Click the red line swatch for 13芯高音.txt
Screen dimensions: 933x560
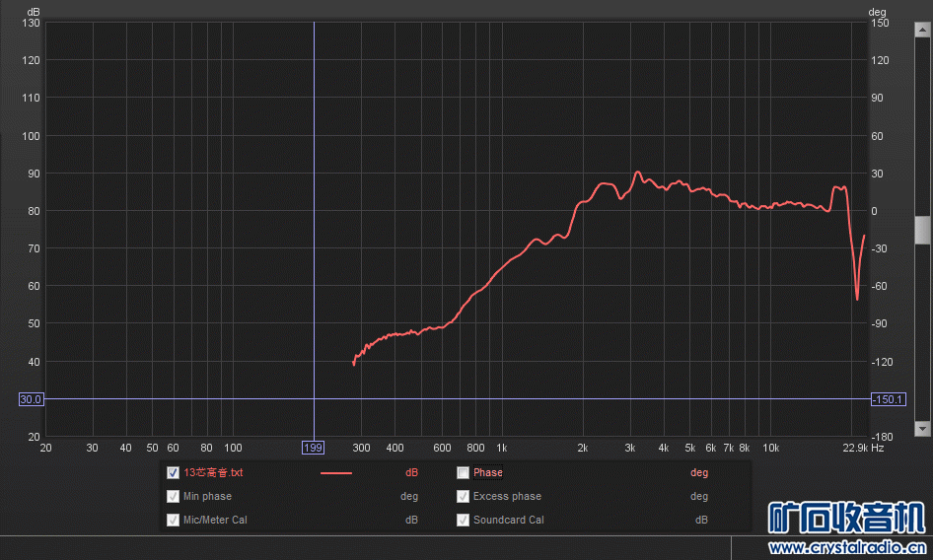click(x=336, y=473)
